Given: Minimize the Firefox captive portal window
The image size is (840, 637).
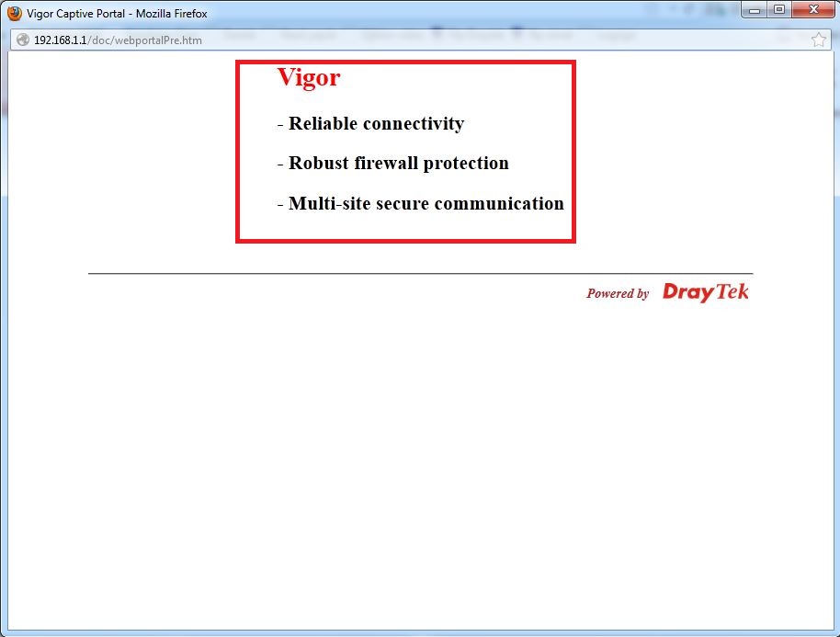Looking at the screenshot, I should tap(755, 10).
